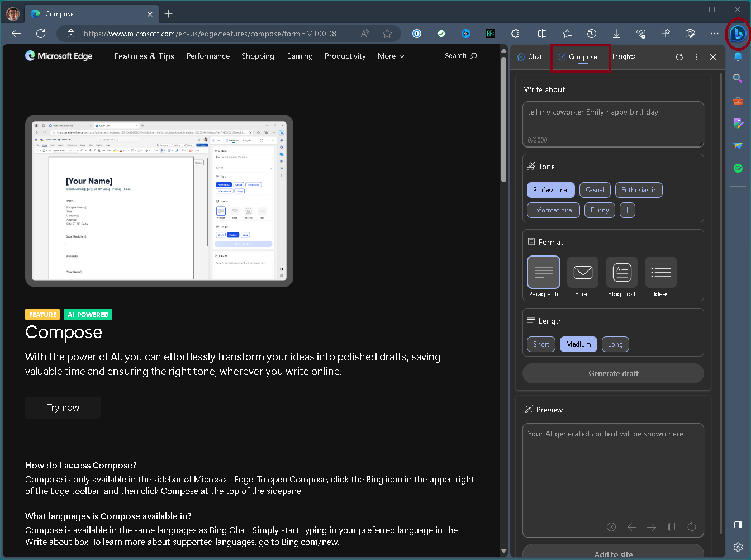Screen dimensions: 751x560
Task: Open Features & Tips menu
Action: [x=144, y=56]
